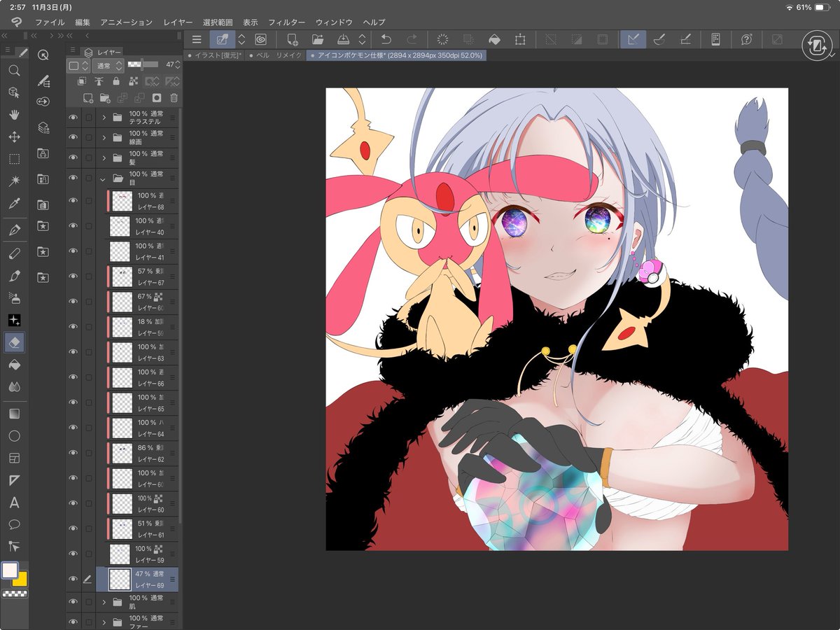This screenshot has height=630, width=840.
Task: Select the rectangular Selection tool
Action: (x=14, y=160)
